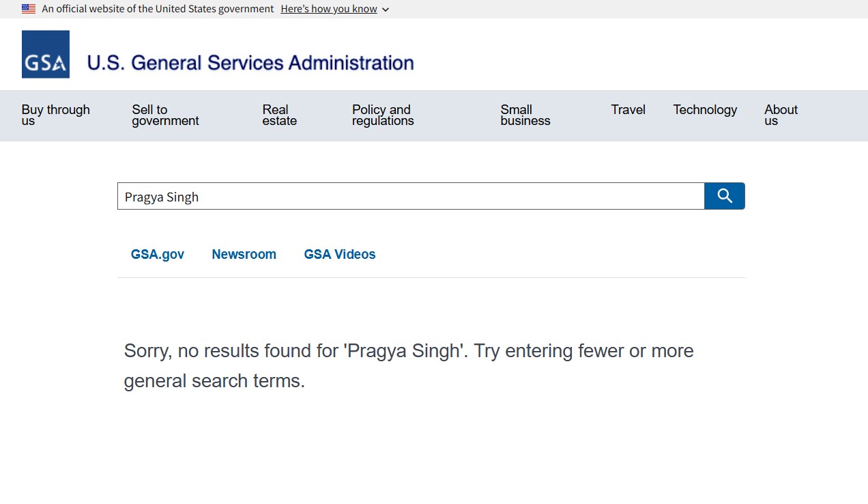Image resolution: width=868 pixels, height=504 pixels.
Task: Expand the Real estate menu
Action: [x=279, y=115]
